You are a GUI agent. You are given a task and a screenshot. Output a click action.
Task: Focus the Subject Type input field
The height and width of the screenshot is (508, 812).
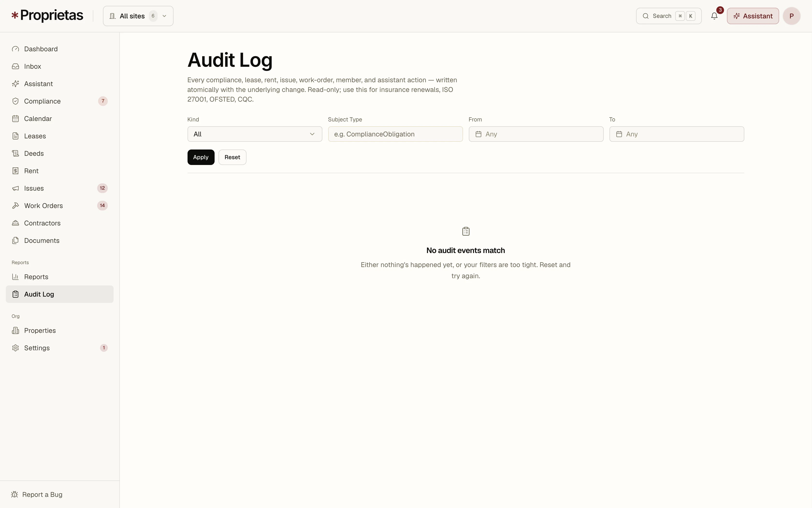[395, 134]
